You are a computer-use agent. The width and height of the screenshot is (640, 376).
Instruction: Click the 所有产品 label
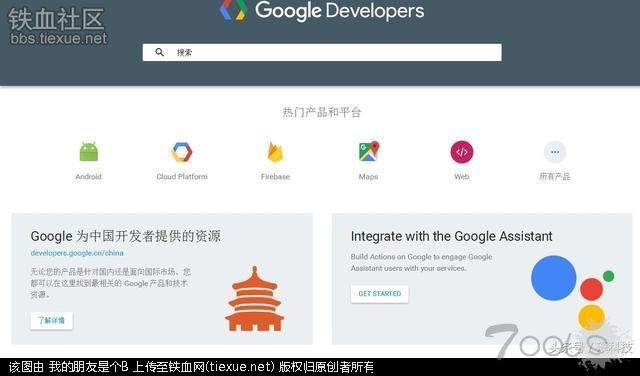pos(555,177)
